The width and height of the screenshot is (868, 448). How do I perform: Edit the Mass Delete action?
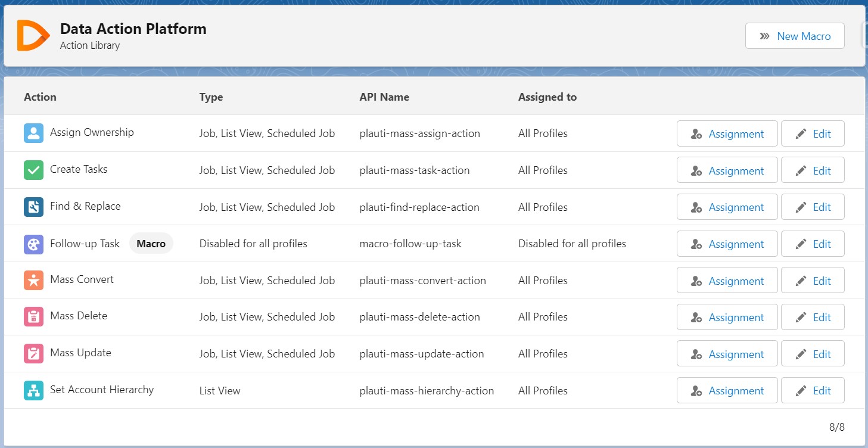[813, 317]
